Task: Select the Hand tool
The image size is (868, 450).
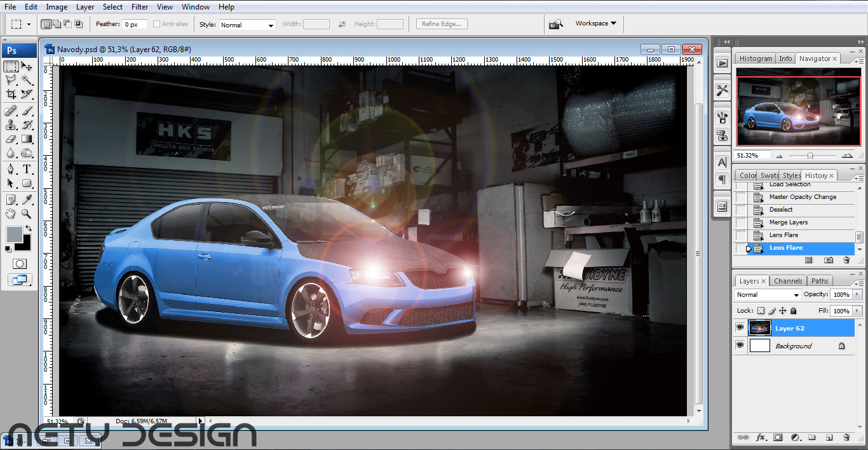Action: pos(11,214)
